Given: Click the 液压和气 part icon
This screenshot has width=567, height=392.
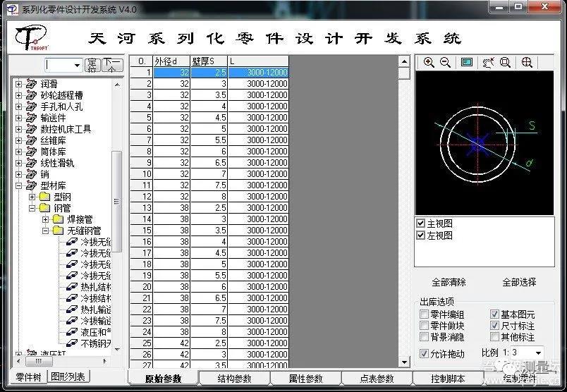Looking at the screenshot, I should coord(72,331).
